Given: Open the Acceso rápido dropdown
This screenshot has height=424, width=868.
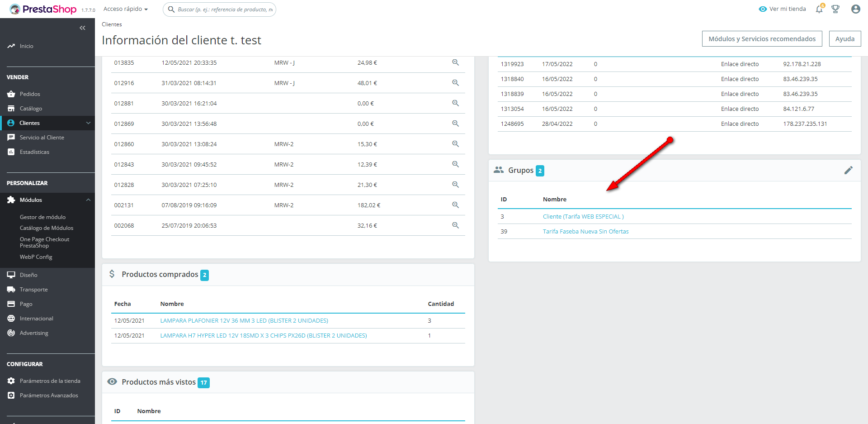Looking at the screenshot, I should click(x=126, y=9).
